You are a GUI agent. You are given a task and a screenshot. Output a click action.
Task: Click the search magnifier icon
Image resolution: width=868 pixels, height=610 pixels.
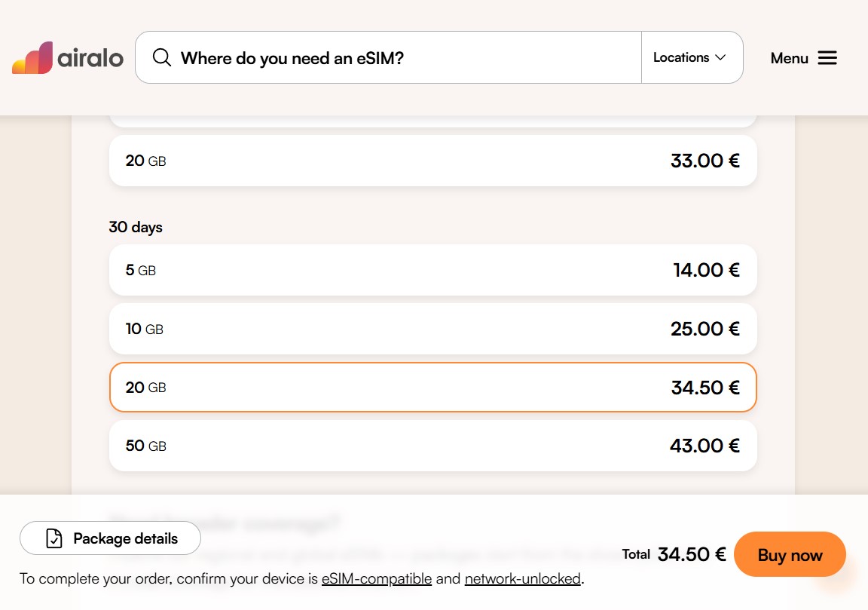pos(161,57)
